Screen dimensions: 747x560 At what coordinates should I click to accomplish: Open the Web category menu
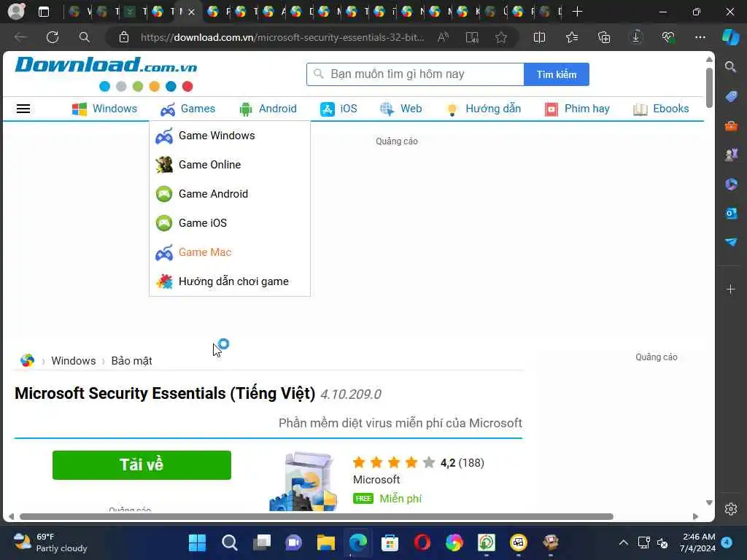pos(400,109)
